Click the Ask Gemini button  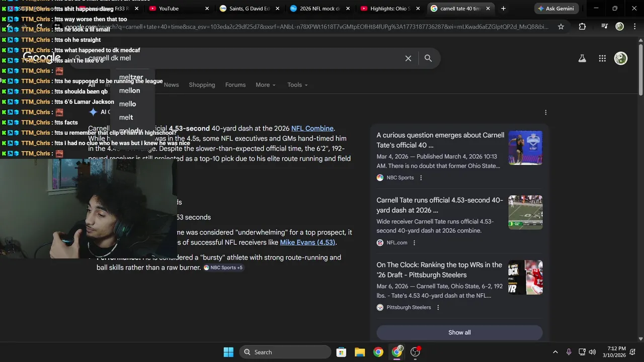tap(556, 9)
